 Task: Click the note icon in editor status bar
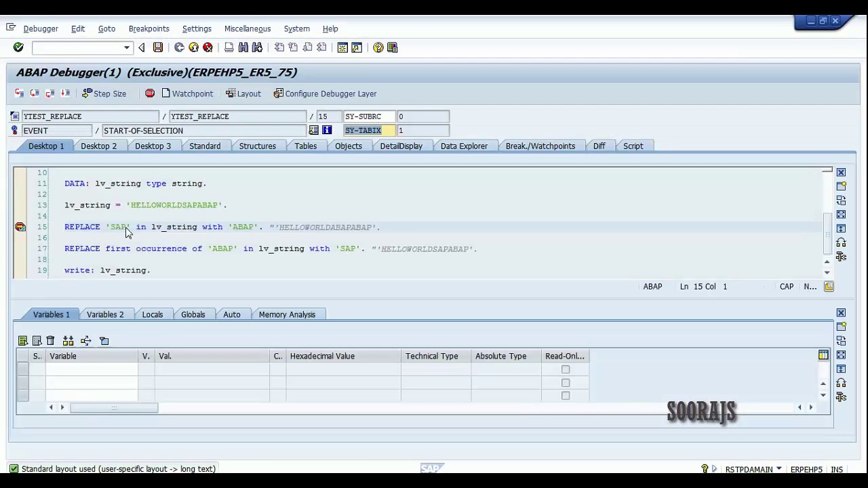click(829, 287)
